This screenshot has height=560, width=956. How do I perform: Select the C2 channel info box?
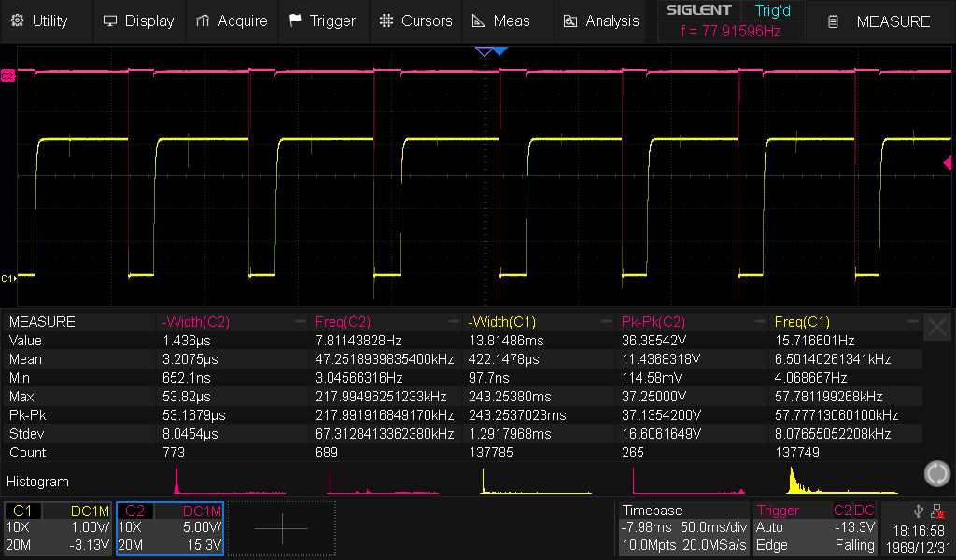point(169,528)
